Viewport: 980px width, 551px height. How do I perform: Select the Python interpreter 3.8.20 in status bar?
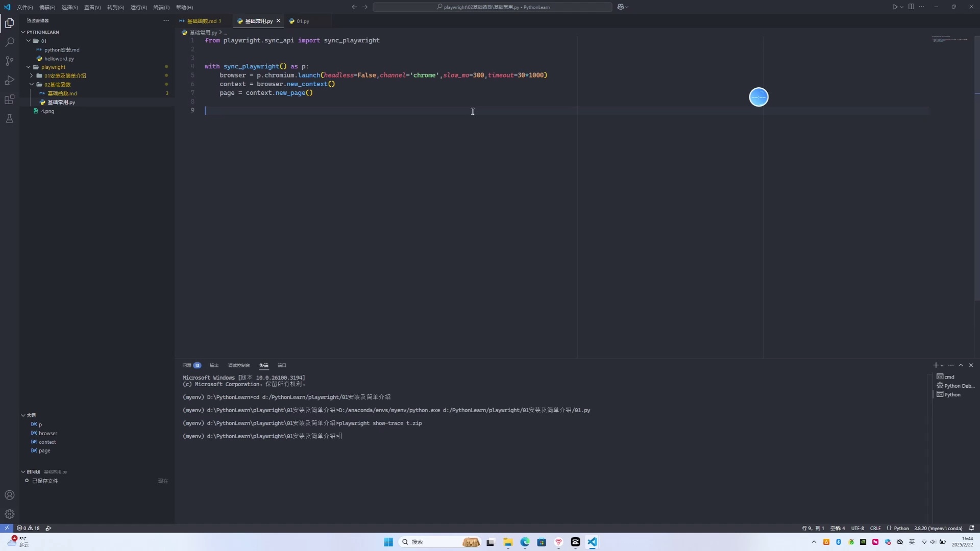(938, 528)
